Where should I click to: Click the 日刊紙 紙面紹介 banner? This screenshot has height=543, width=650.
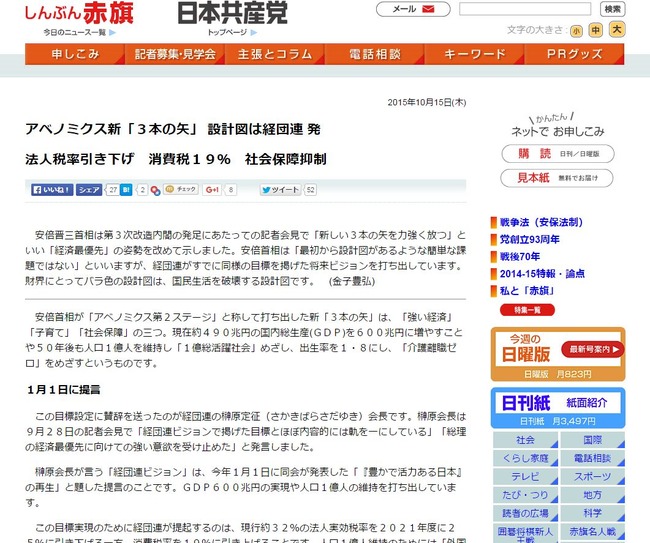coord(558,408)
